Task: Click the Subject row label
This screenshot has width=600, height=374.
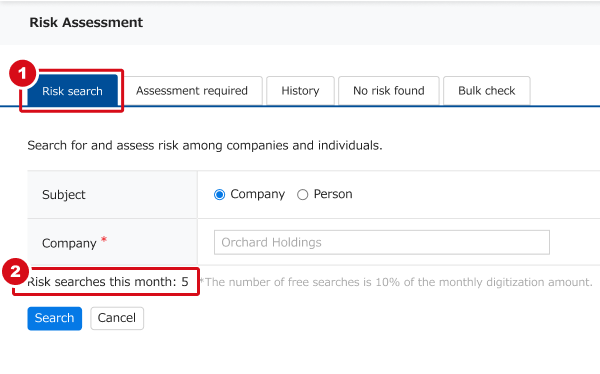Action: point(64,195)
